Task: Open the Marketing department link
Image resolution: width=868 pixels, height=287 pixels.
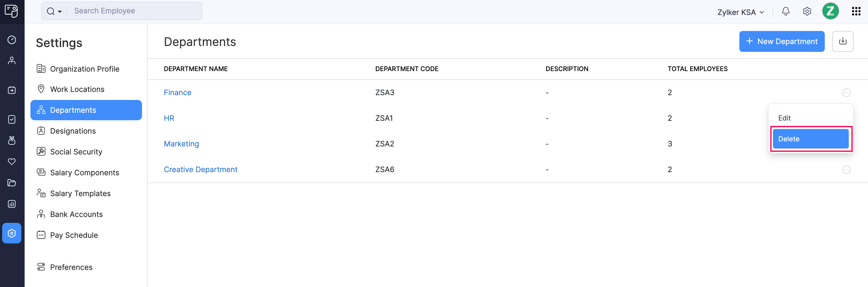Action: pos(181,143)
